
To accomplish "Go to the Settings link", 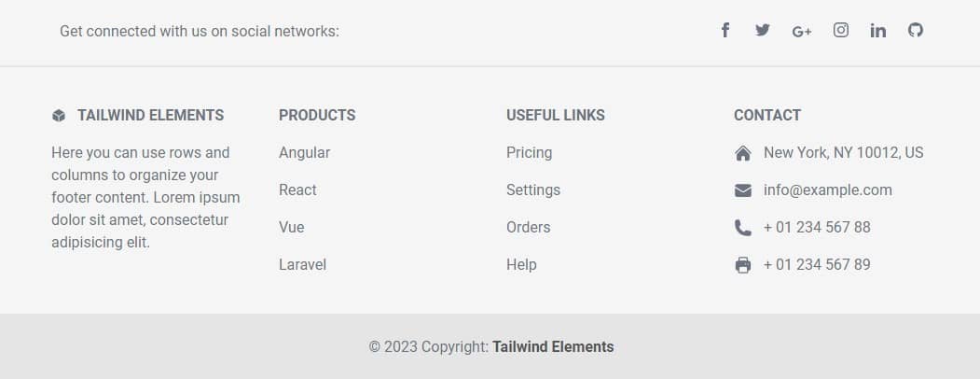I will tap(533, 190).
